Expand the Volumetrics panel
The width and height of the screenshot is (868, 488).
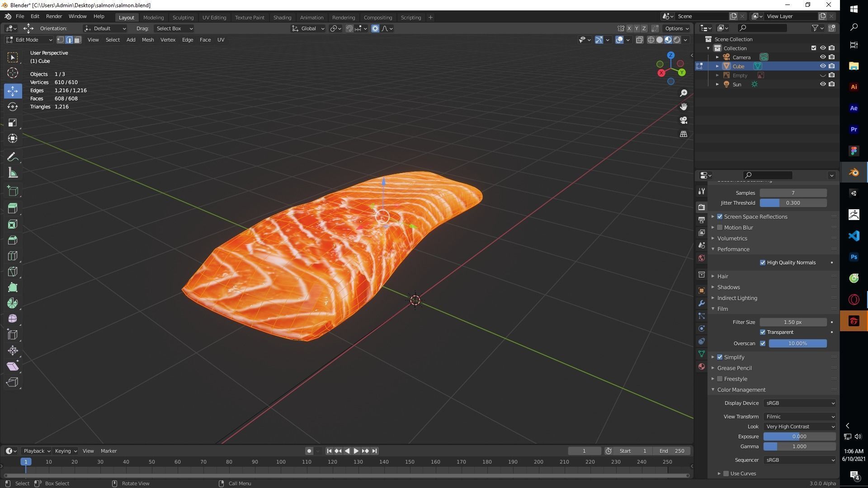pyautogui.click(x=732, y=238)
